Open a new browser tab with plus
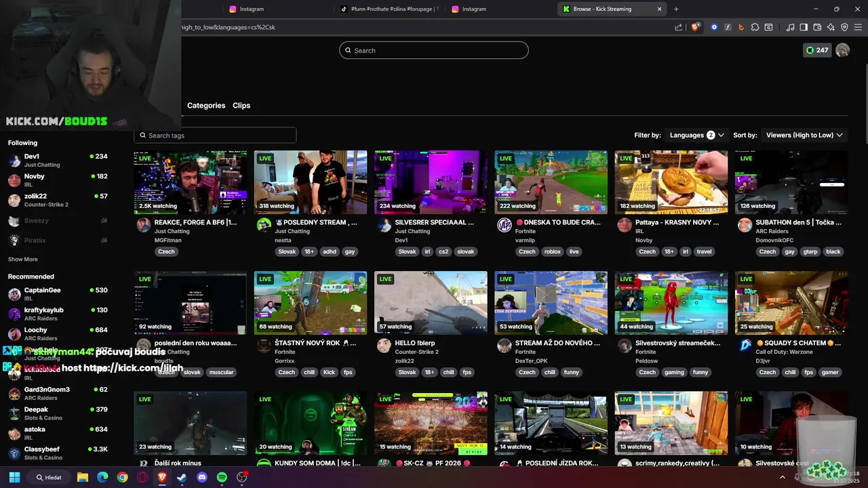This screenshot has width=868, height=488. point(676,9)
